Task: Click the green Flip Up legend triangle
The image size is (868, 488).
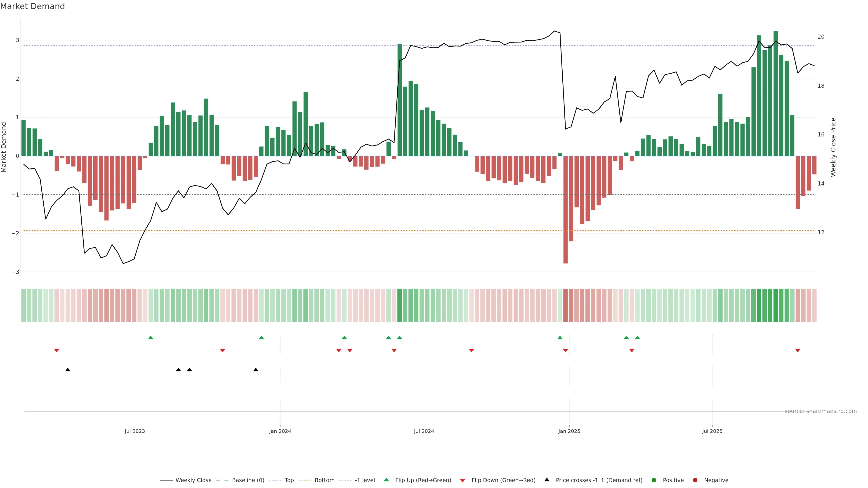Action: [386, 480]
